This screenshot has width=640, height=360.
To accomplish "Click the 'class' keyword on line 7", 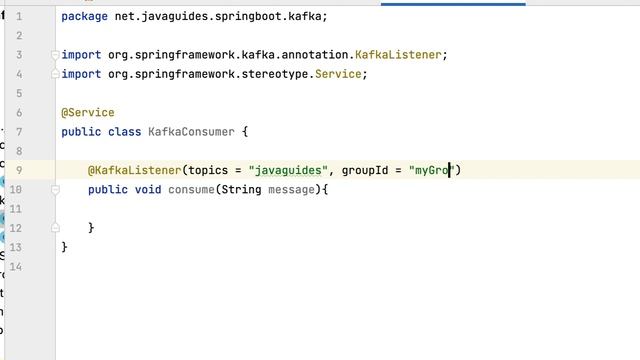I will click(x=124, y=132).
